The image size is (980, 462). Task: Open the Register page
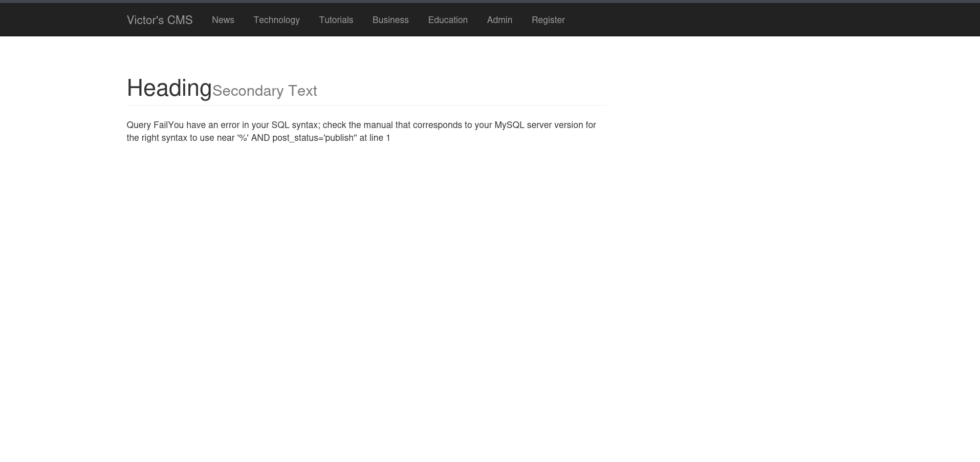548,20
